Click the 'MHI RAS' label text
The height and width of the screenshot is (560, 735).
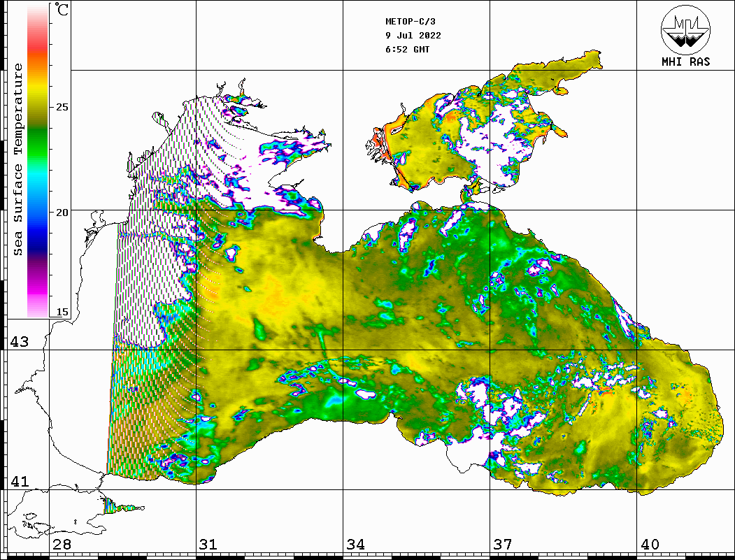[x=685, y=62]
